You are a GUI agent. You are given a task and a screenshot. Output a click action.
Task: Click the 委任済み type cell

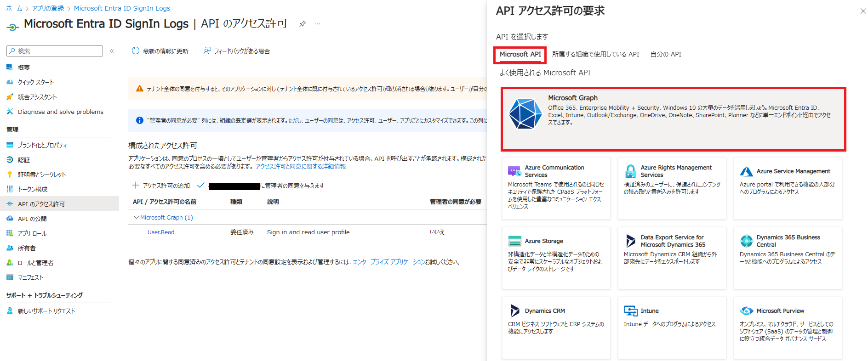point(242,232)
